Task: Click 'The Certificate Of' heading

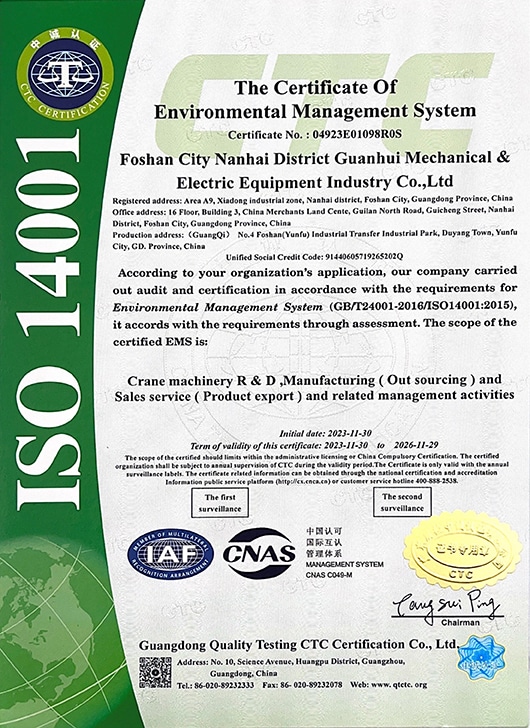Action: [316, 87]
